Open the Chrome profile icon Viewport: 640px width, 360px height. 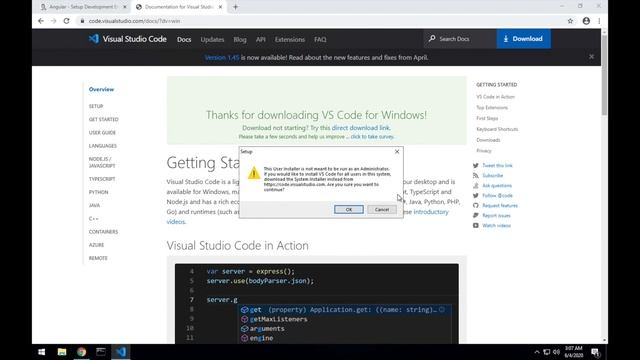click(x=586, y=21)
